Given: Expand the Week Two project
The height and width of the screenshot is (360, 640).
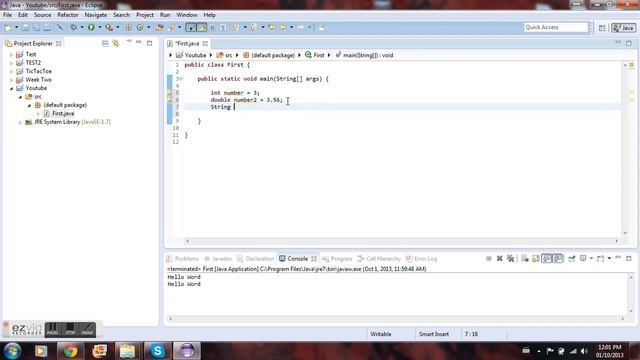Looking at the screenshot, I should [11, 80].
